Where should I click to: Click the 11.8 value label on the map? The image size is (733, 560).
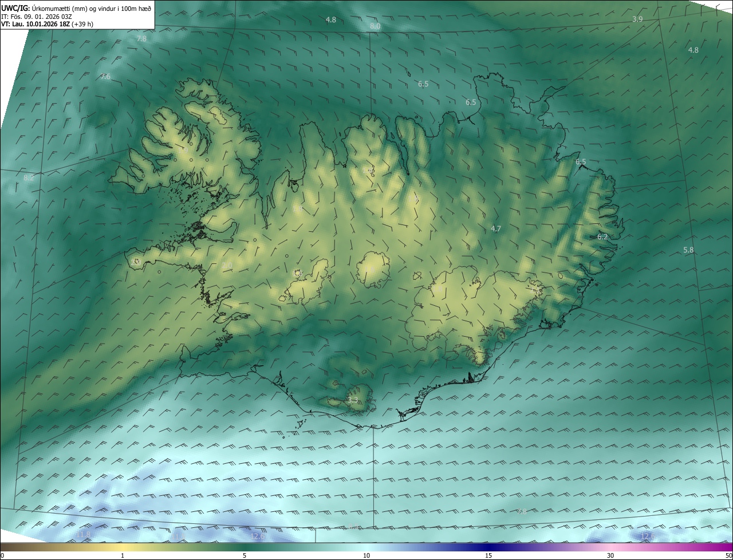83,534
